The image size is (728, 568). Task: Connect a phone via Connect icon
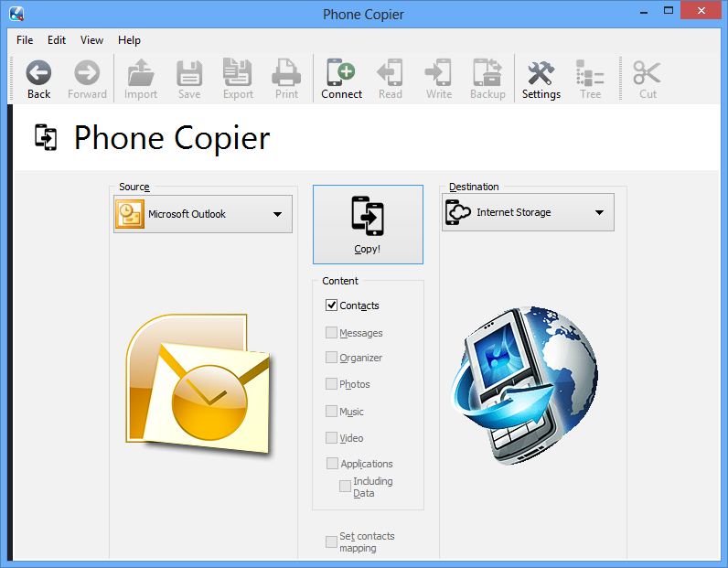(341, 72)
